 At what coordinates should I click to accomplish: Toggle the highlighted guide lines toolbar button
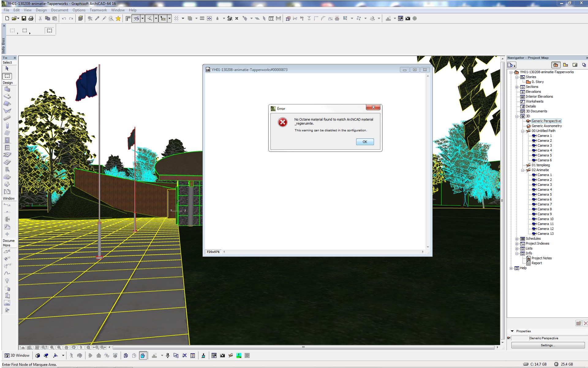pyautogui.click(x=136, y=18)
